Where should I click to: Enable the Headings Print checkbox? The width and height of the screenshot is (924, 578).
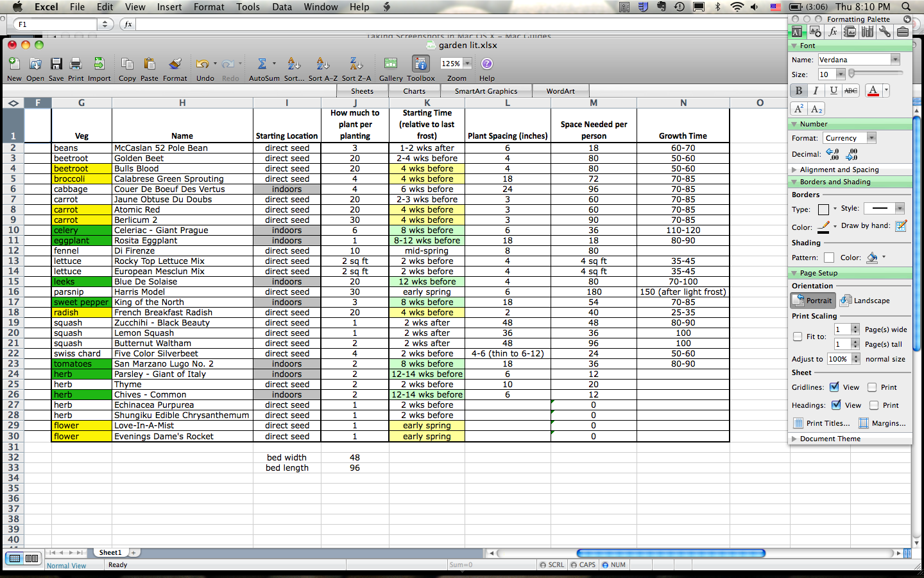pos(873,405)
